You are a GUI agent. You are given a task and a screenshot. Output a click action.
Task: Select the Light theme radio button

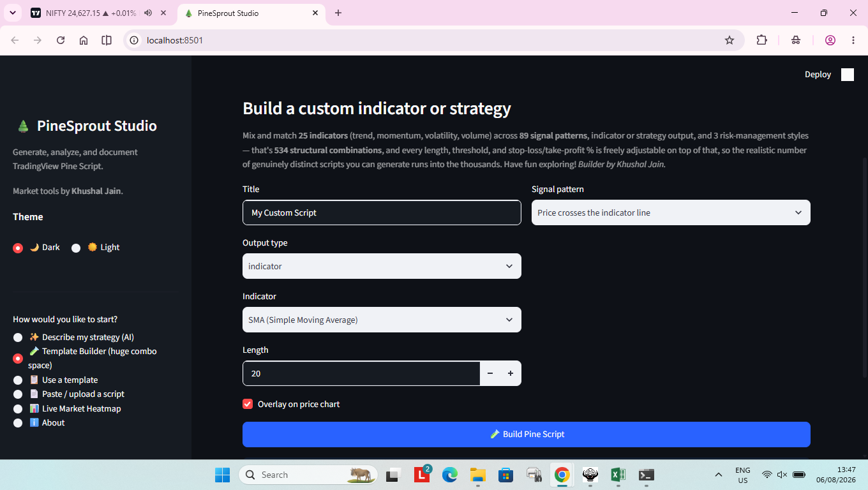click(76, 248)
